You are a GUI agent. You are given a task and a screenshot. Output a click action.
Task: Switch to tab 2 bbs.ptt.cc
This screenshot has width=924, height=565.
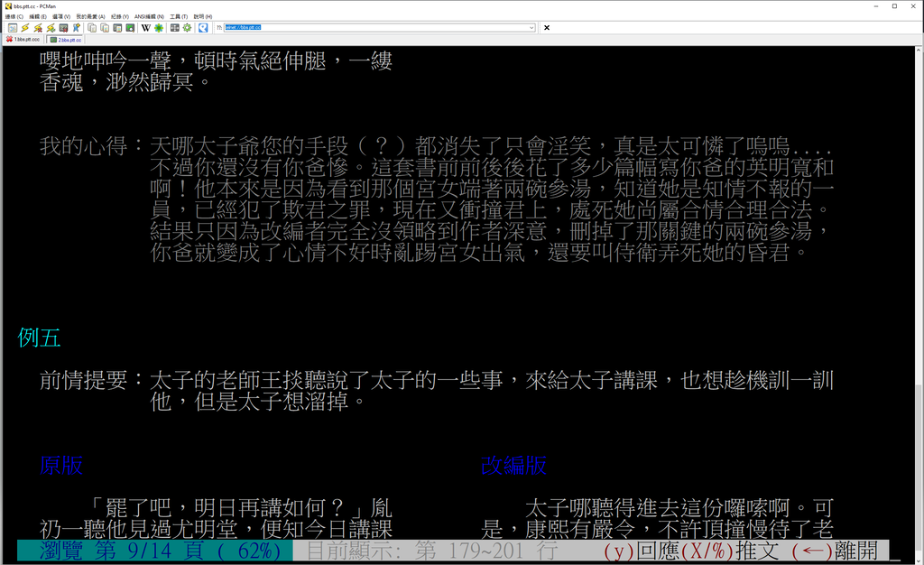pos(65,40)
